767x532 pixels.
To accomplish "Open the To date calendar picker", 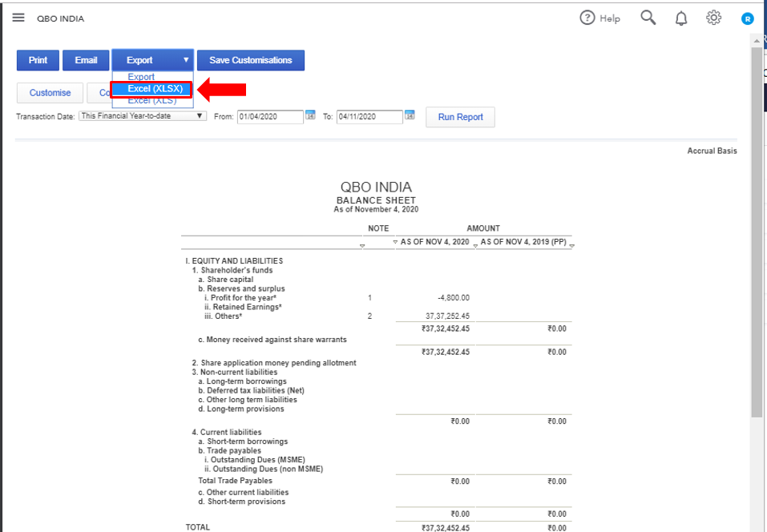I will click(410, 115).
